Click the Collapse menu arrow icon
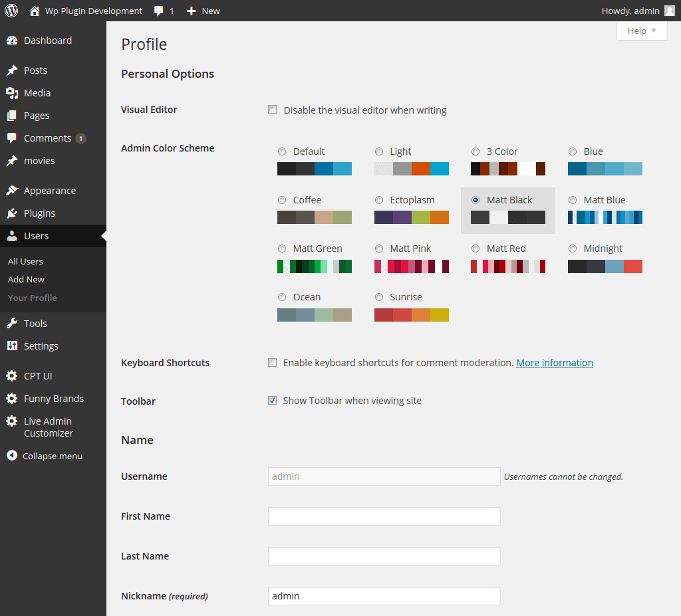The image size is (681, 616). 12,455
